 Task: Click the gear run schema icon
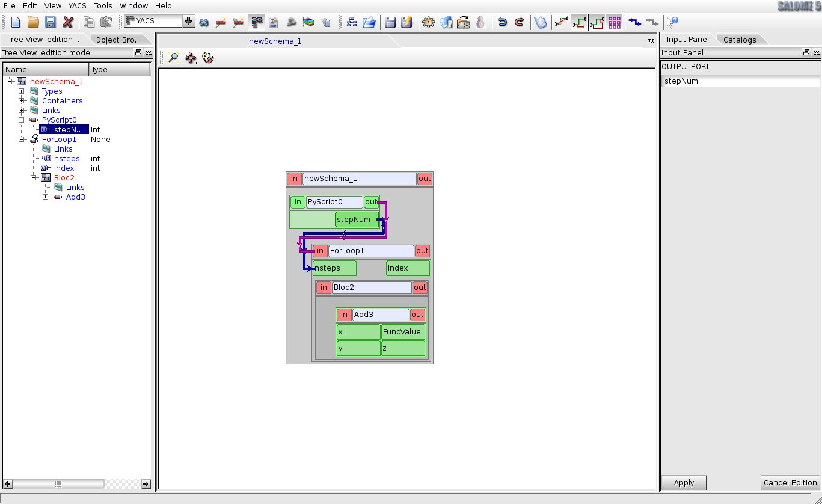point(428,22)
